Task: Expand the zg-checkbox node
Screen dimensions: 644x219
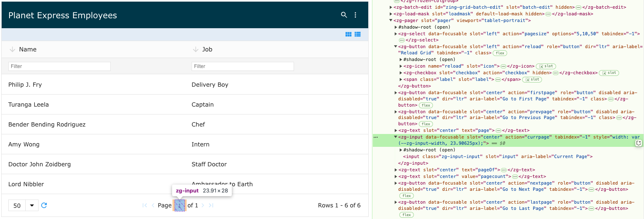Action: coord(401,73)
